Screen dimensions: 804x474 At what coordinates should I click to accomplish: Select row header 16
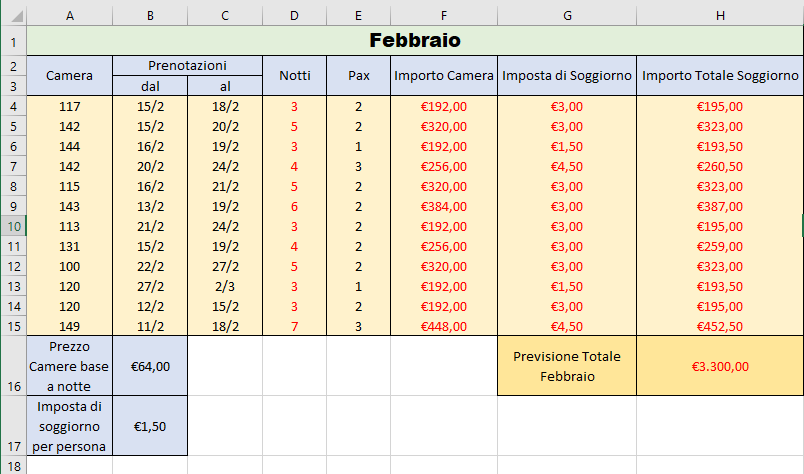(13, 366)
